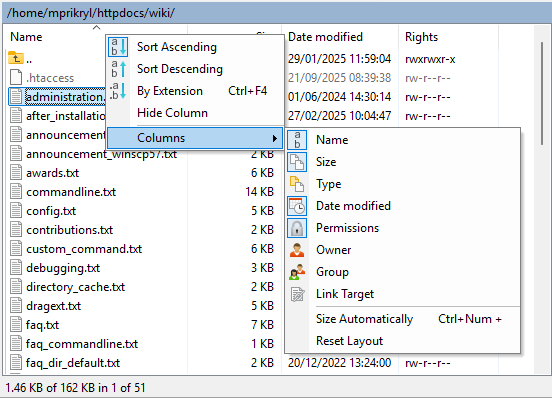Choose Sort Ascending from context menu
Screen dimensions: 552x398
pos(195,47)
